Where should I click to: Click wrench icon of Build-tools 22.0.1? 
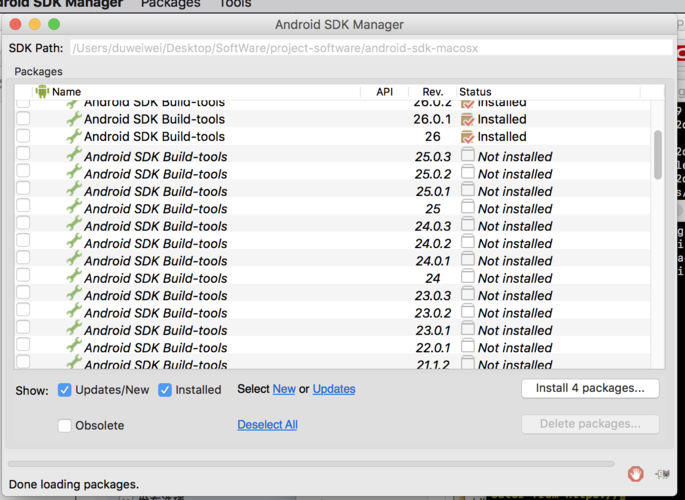pyautogui.click(x=74, y=346)
